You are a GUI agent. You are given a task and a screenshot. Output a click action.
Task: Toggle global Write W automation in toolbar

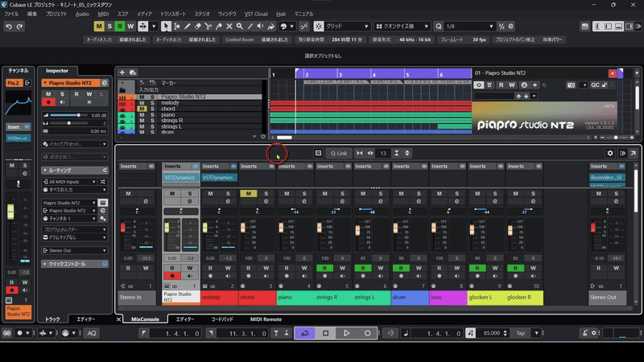coord(130,27)
